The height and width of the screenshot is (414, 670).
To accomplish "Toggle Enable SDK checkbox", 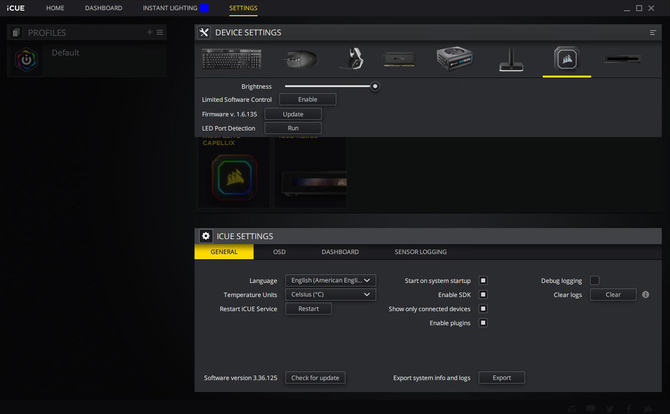I will pos(483,295).
